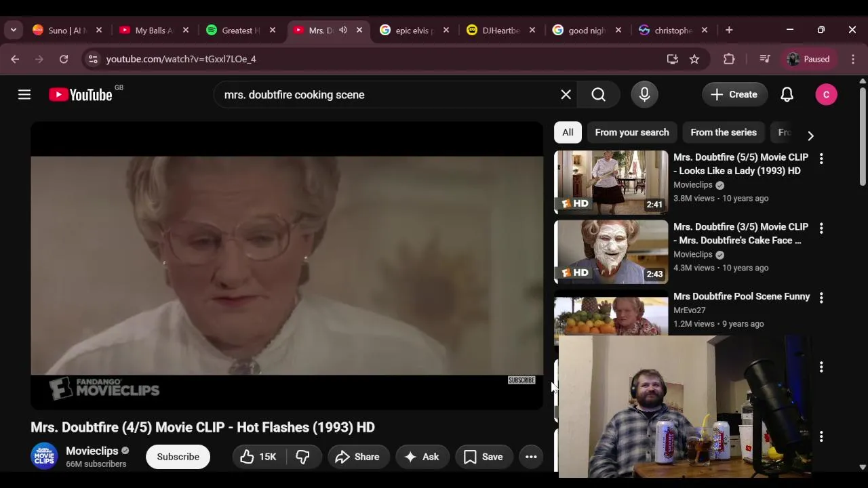Open Mrs. Doubtfire (5/5) Movie CLIP title
868x488 pixels.
click(741, 164)
